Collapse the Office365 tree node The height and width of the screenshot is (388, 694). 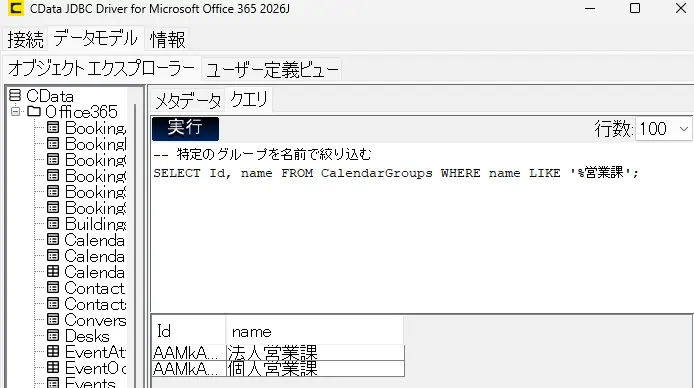click(x=15, y=111)
